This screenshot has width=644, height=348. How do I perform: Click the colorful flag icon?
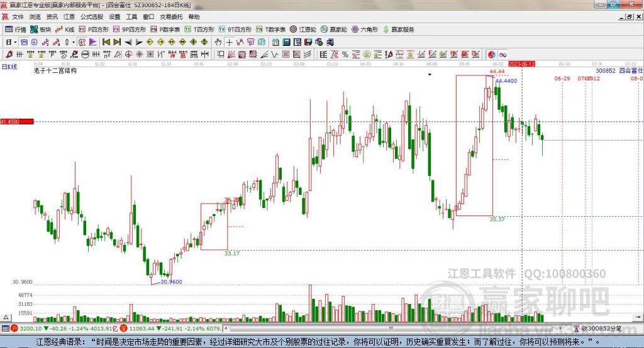tap(93, 42)
